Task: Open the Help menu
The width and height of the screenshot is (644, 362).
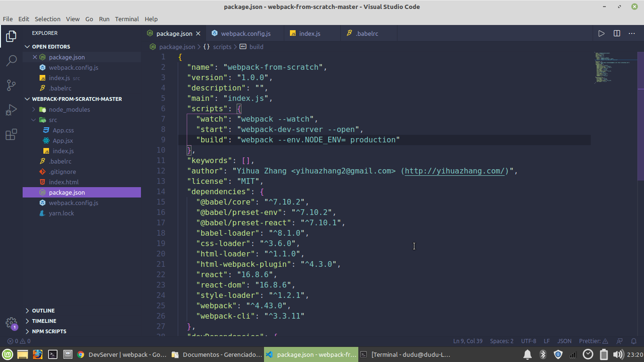Action: tap(151, 19)
